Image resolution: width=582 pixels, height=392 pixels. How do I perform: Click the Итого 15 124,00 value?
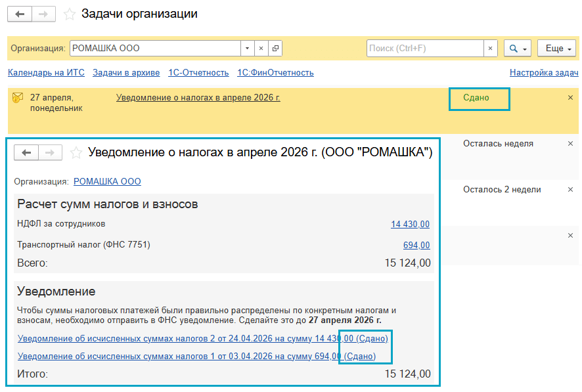click(407, 374)
